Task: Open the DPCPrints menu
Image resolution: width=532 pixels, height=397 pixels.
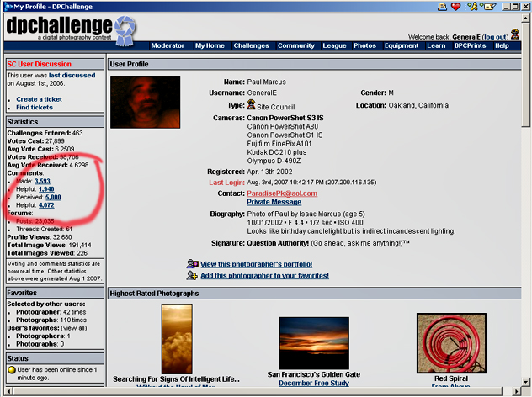Action: (470, 45)
